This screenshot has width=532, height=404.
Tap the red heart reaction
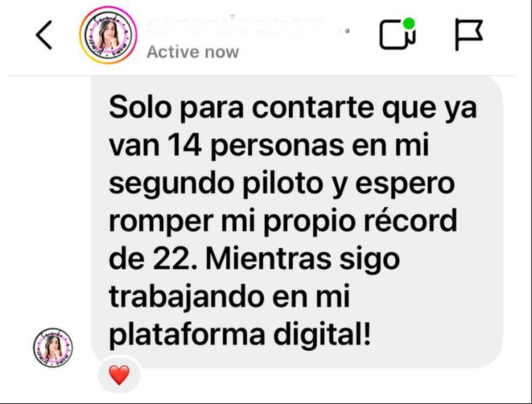[x=119, y=375]
